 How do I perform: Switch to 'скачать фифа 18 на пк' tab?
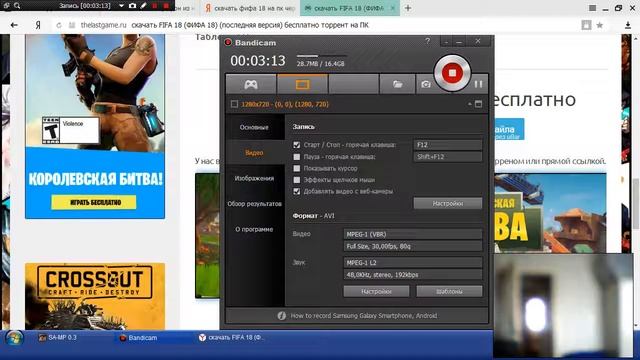[250, 8]
